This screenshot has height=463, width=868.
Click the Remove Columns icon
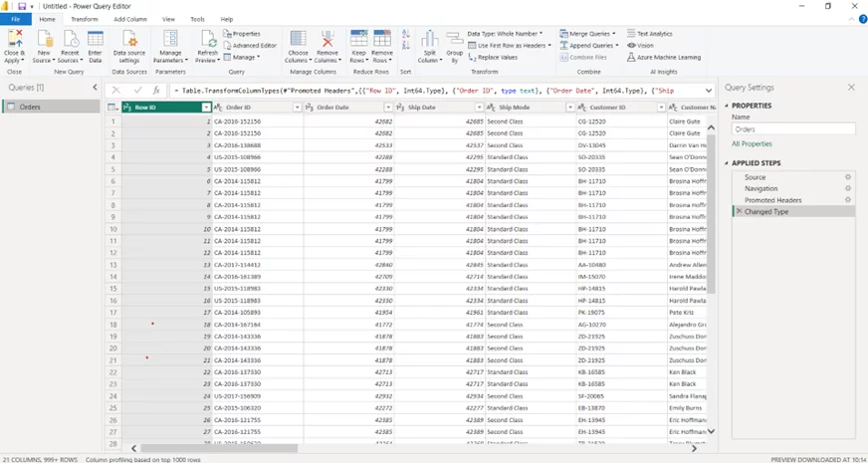pos(327,39)
